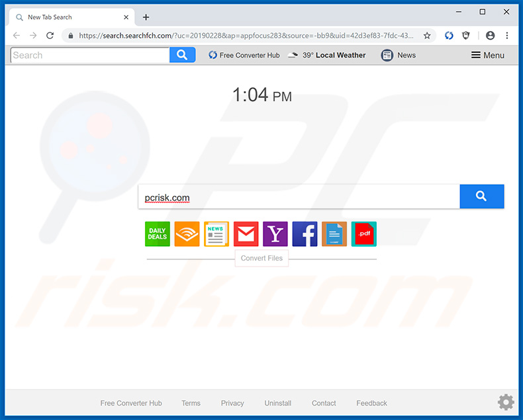Select the New Tab Search tab

[x=71, y=17]
